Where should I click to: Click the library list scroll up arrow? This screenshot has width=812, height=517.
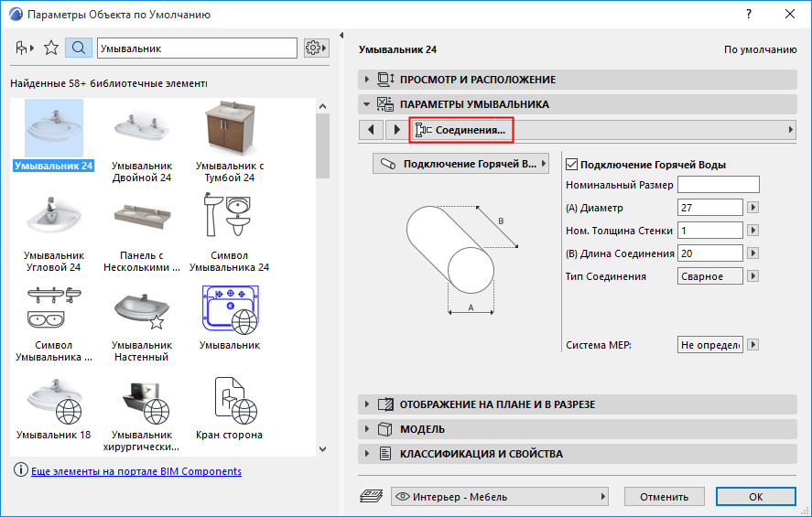point(322,106)
